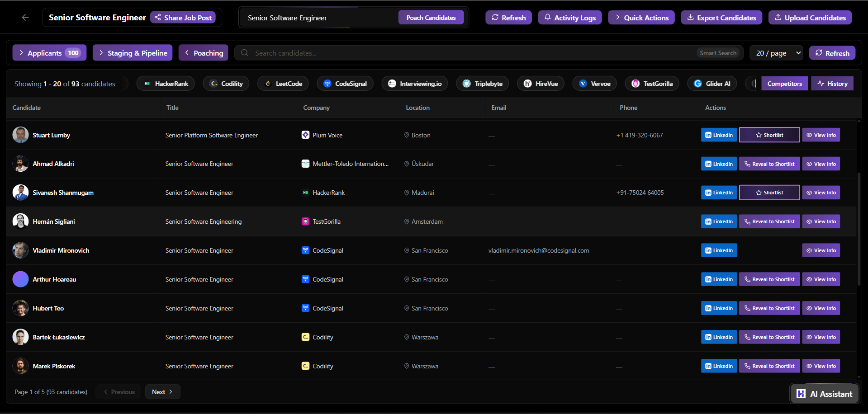Open Stuart Lumby's LinkedIn profile

coord(719,135)
